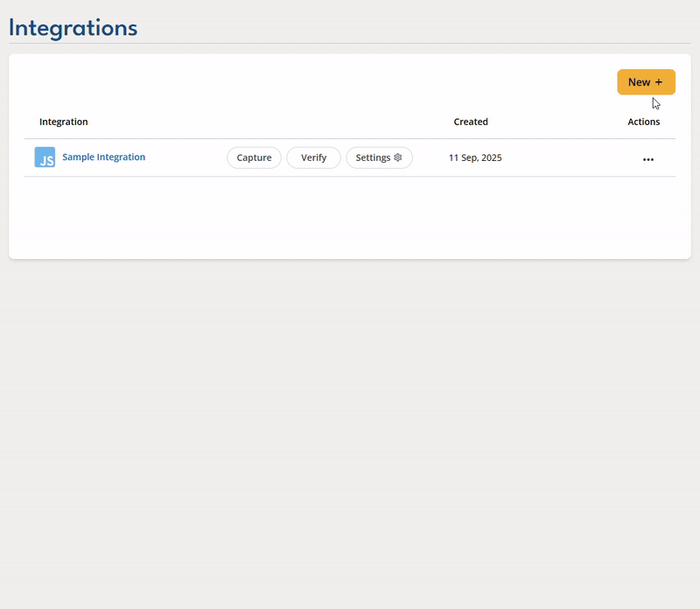The width and height of the screenshot is (700, 609).
Task: Open the Sample Integration link
Action: [x=103, y=157]
